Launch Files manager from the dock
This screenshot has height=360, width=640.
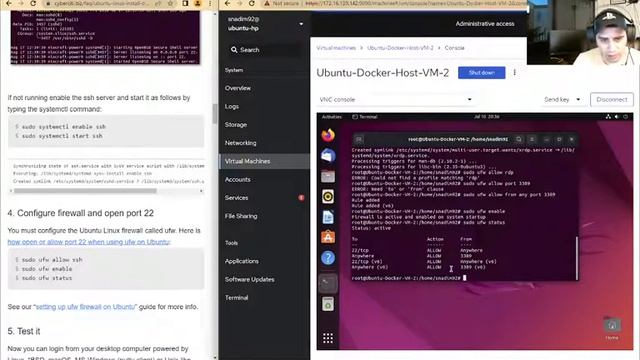(328, 176)
